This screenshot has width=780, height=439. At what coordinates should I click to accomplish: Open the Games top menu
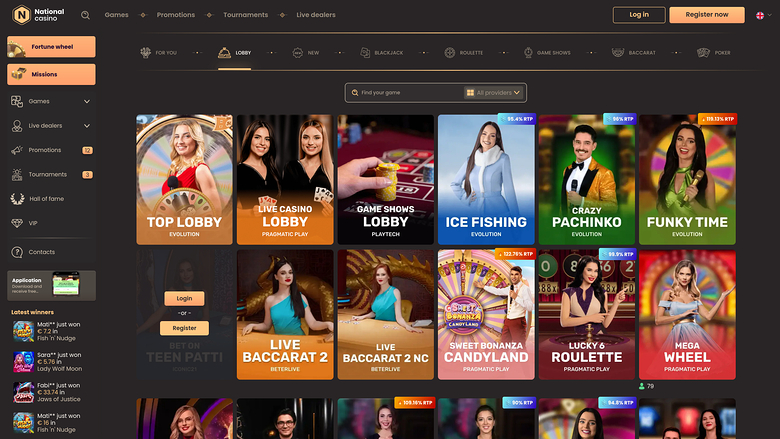tap(116, 15)
